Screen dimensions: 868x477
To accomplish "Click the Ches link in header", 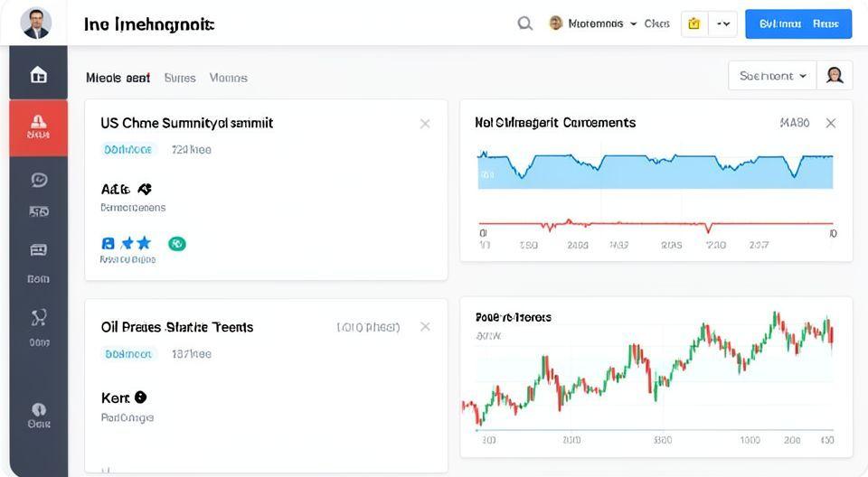I will (656, 23).
